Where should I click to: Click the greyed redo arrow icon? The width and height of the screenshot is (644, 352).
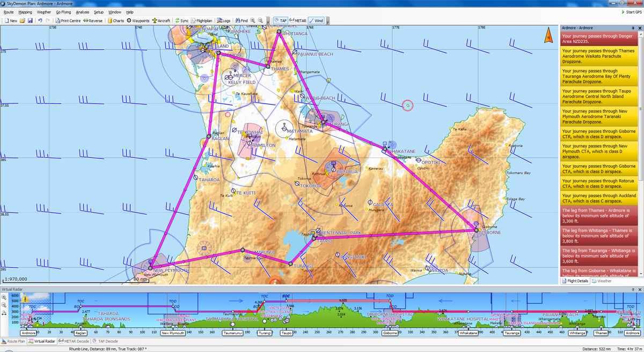pos(47,20)
